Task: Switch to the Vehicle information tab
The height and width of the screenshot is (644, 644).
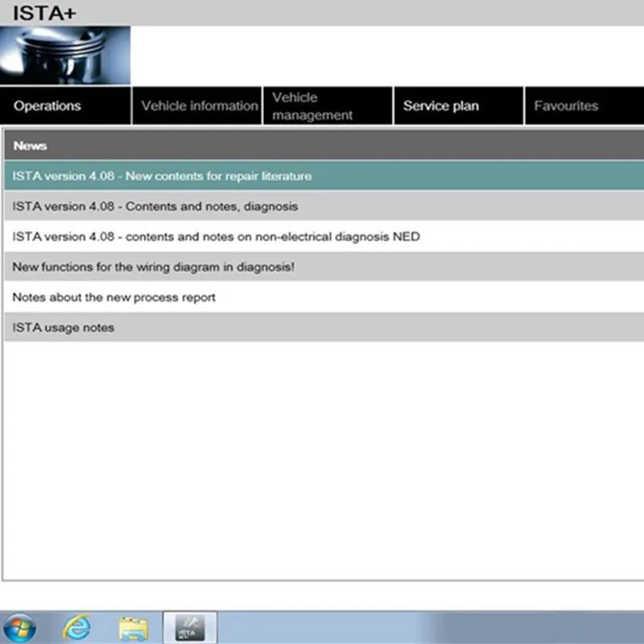Action: pos(197,105)
